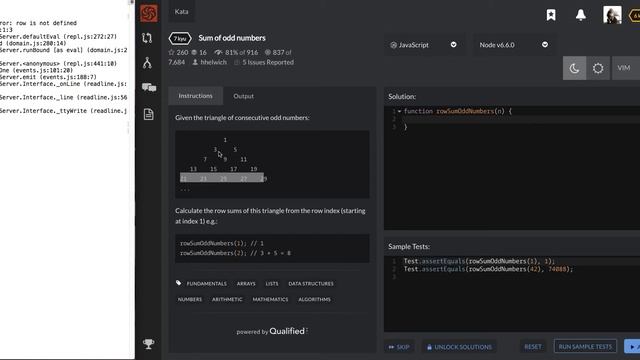Open the discussions chat sidebar icon
This screenshot has width=640, height=360.
tap(149, 87)
